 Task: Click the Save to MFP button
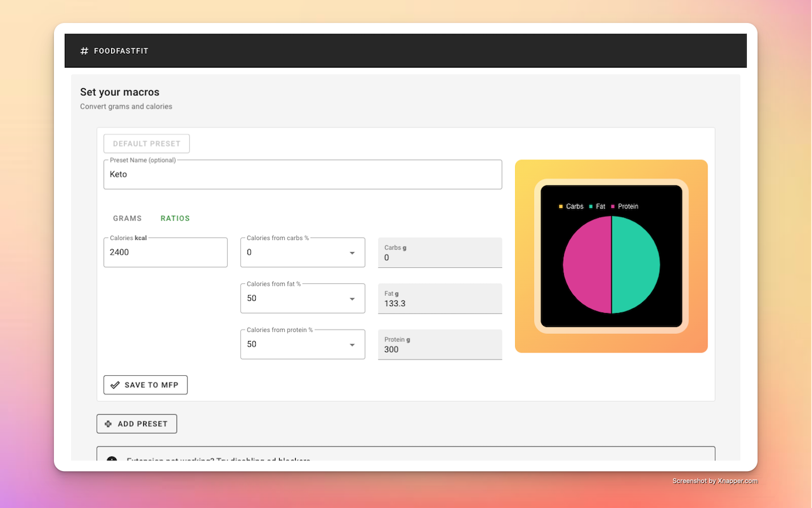coord(145,385)
